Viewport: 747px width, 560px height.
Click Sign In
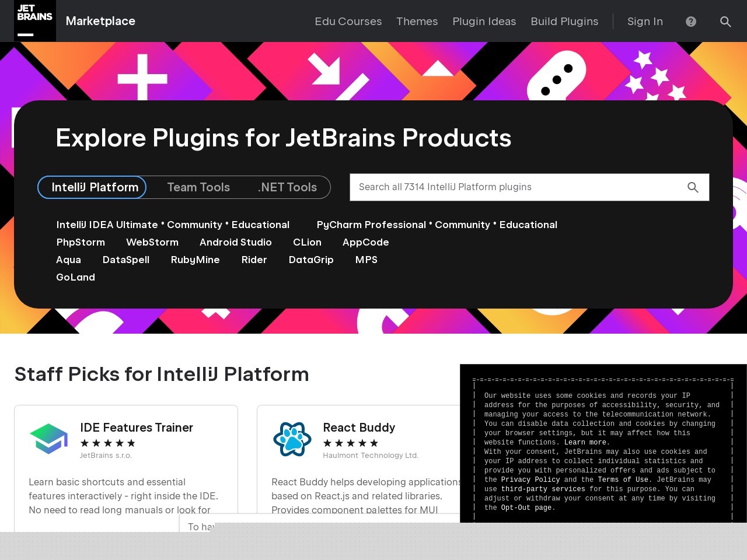coord(645,22)
